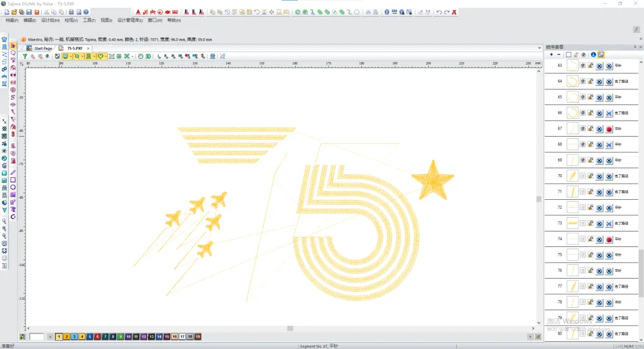
Task: Open dropdown beside green heart icon
Action: pyautogui.click(x=106, y=56)
